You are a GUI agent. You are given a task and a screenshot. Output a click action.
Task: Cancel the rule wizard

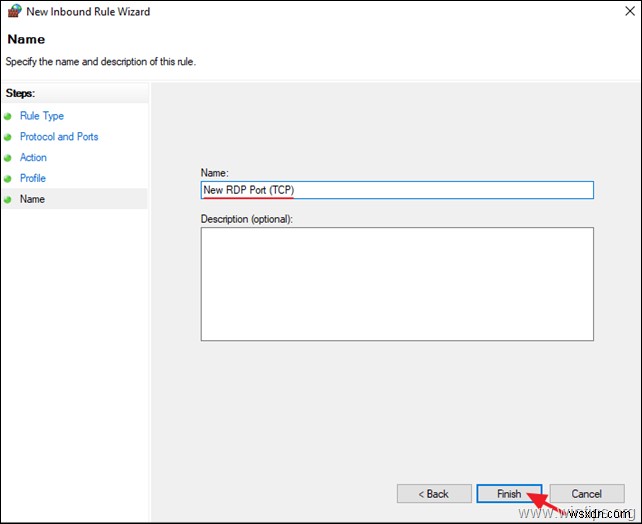[587, 494]
